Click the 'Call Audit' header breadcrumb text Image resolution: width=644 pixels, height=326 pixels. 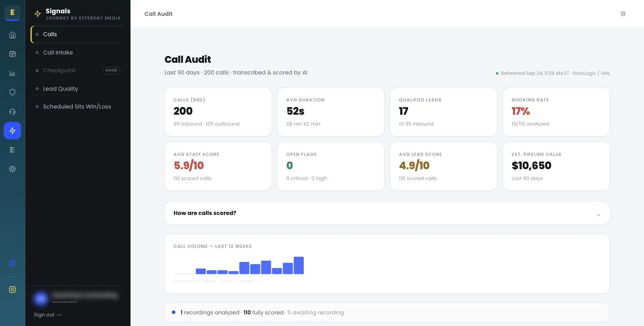(158, 14)
